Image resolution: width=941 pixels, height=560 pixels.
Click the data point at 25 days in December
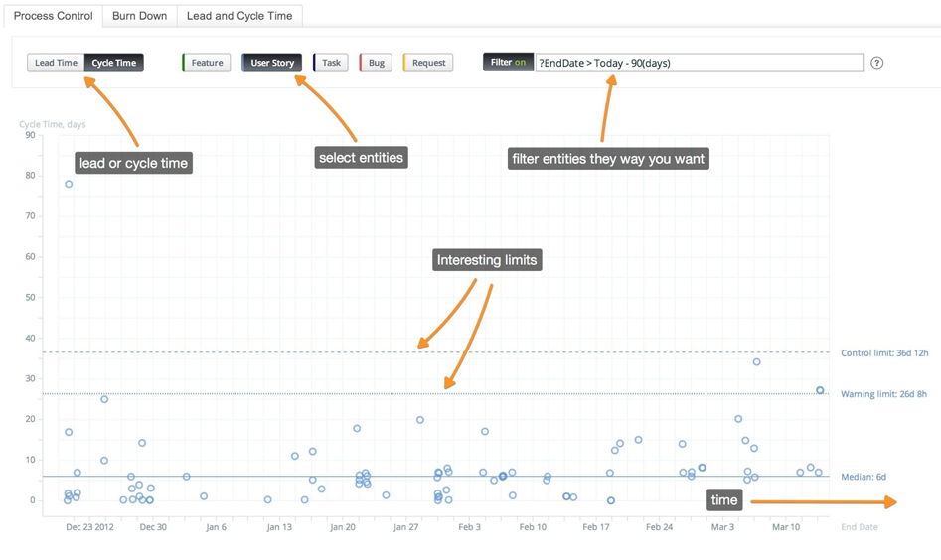pos(104,399)
